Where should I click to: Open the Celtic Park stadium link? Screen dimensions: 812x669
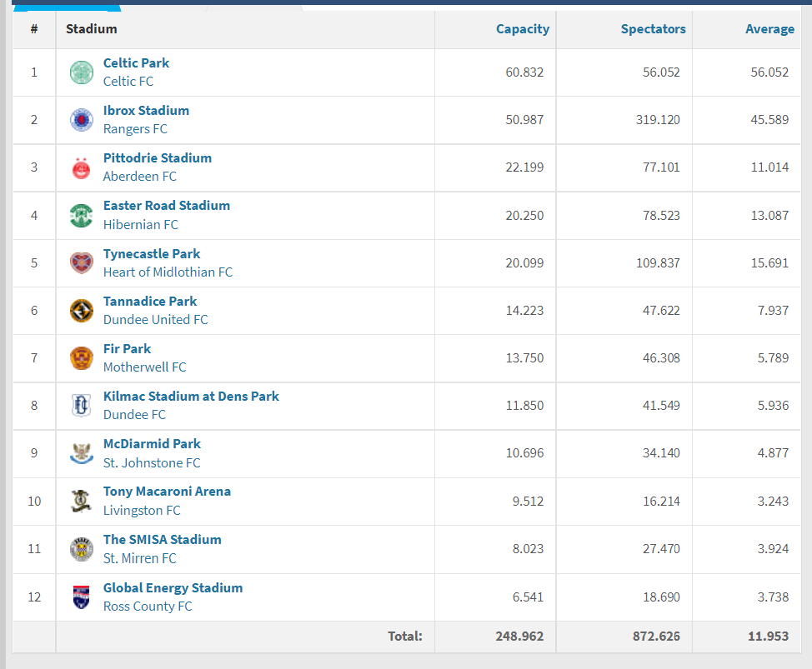(136, 63)
